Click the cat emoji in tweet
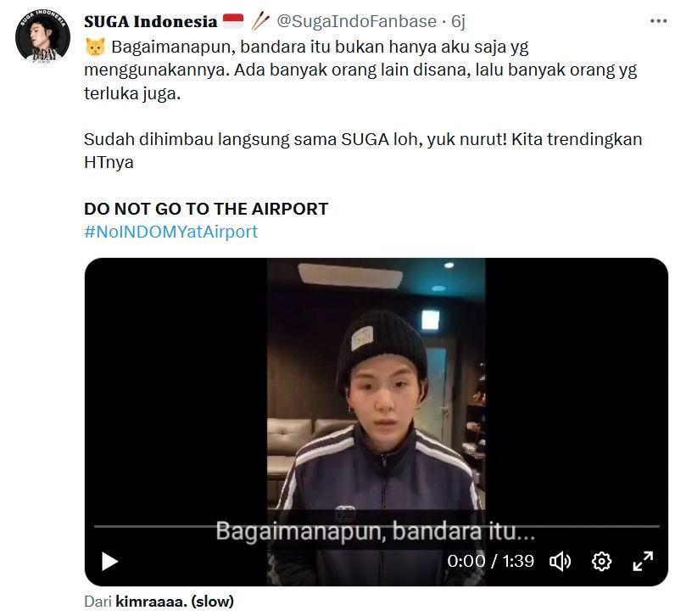This screenshot has width=675, height=616. [95, 47]
